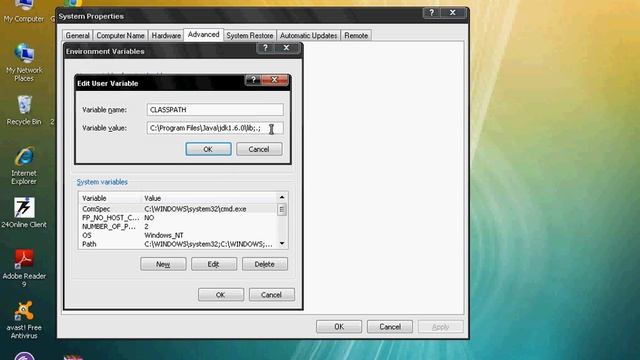Click New under System variables
This screenshot has height=360, width=640.
coord(163,264)
